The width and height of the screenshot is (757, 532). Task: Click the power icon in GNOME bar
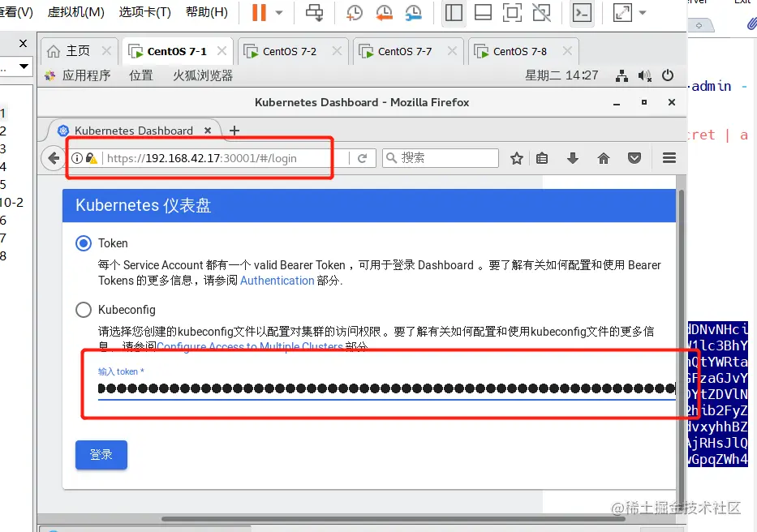coord(668,75)
